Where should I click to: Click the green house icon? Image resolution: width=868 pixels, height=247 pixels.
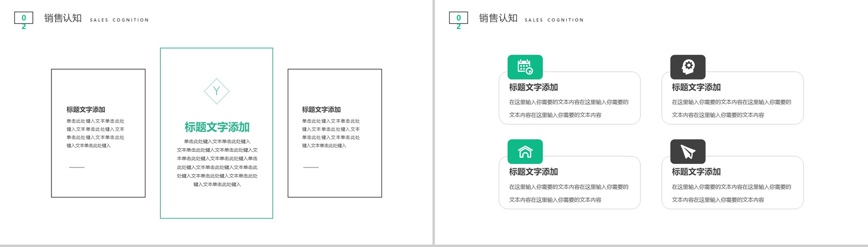click(x=525, y=152)
